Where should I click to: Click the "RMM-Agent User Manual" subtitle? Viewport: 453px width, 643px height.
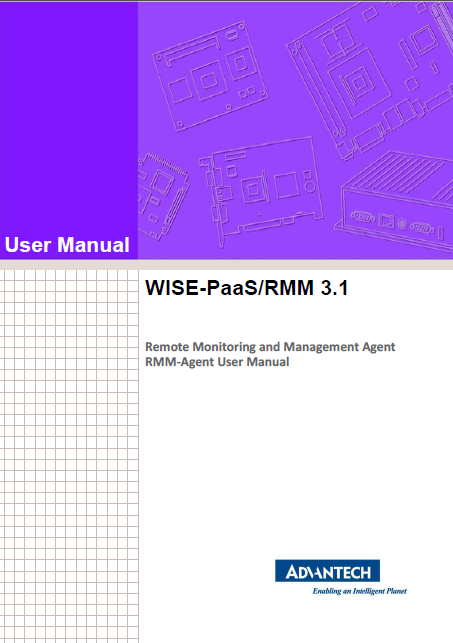point(217,362)
